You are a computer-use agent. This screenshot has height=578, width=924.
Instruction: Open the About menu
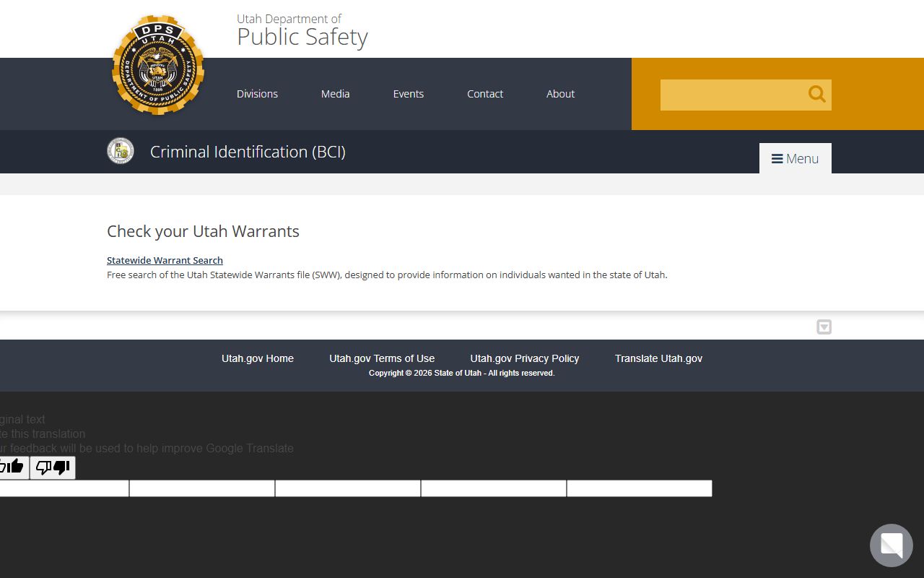point(560,94)
